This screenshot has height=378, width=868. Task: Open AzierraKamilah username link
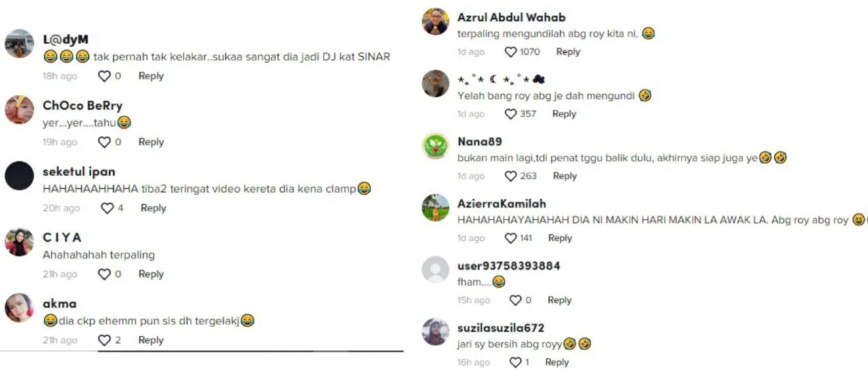point(502,203)
